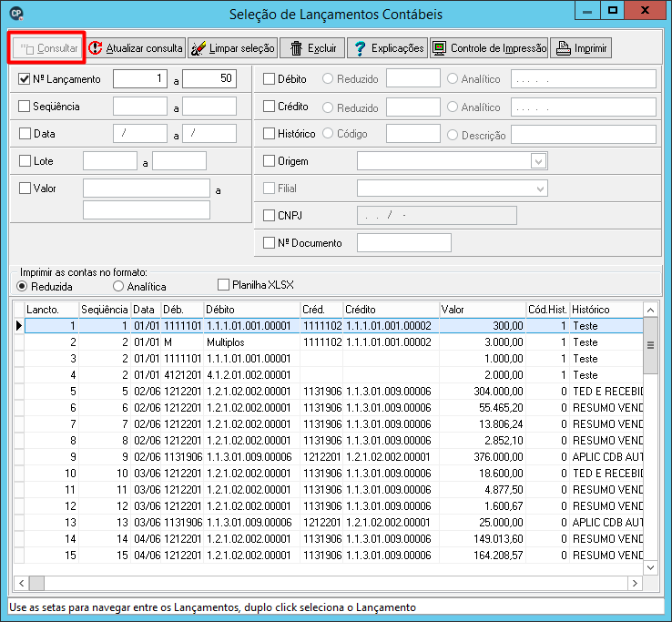Select Descrição radio in Histórico row
The image size is (672, 622).
click(x=453, y=135)
